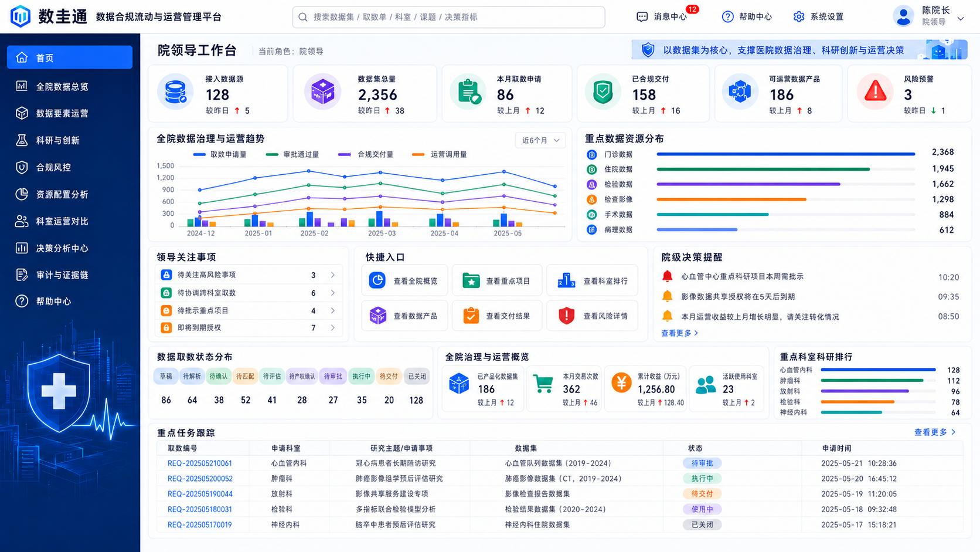Screen dimensions: 980x552
Task: Click the 心血管内科 ranking bar
Action: (878, 370)
